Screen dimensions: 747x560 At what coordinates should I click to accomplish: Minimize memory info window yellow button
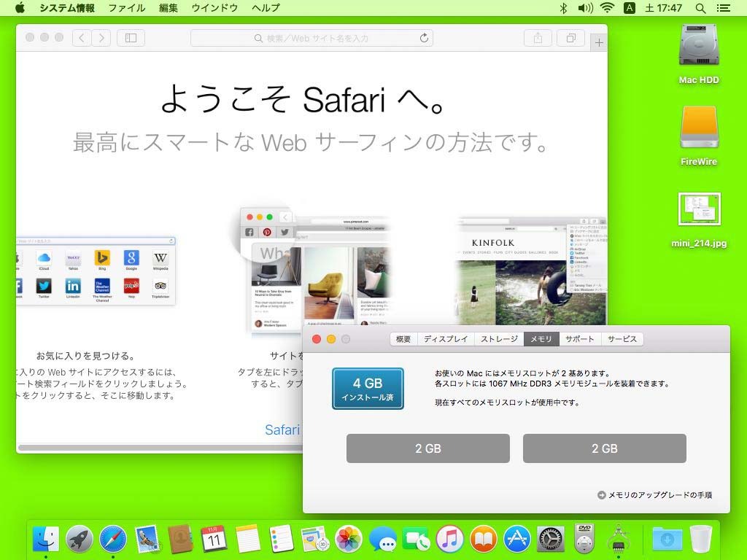331,339
